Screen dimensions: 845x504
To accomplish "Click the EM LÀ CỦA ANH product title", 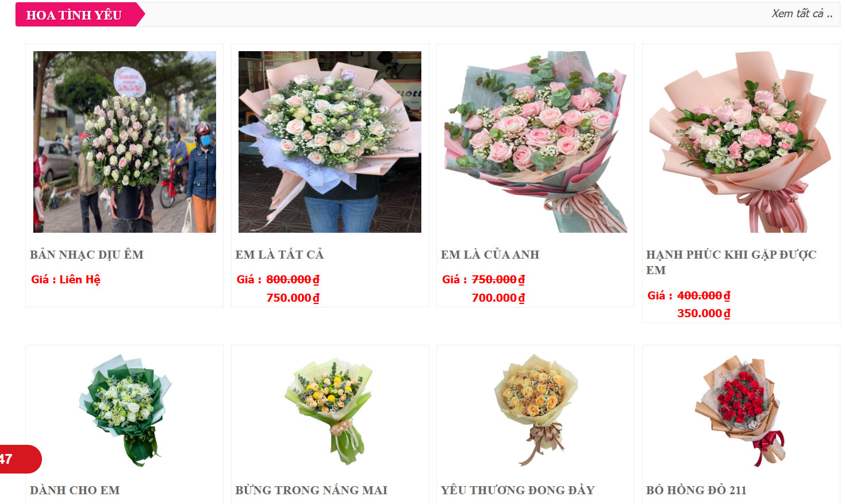I will pos(490,255).
